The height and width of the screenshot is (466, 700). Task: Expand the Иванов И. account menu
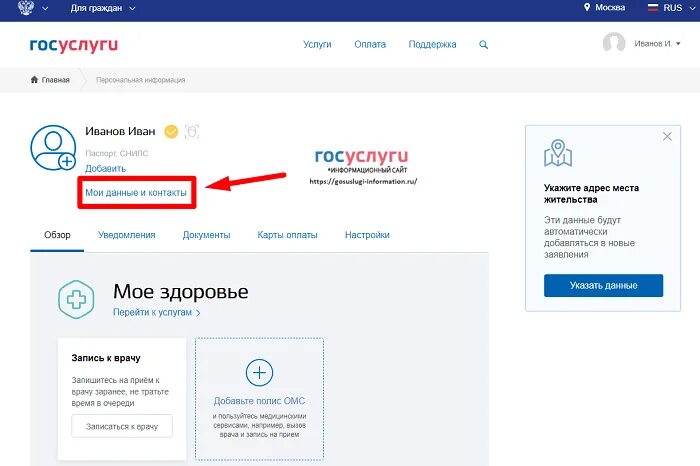pyautogui.click(x=657, y=44)
